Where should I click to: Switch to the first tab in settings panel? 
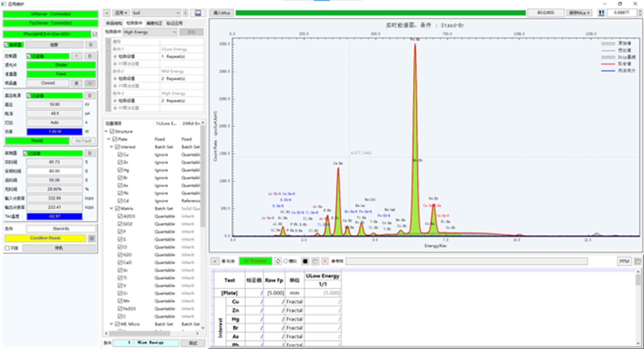click(114, 23)
